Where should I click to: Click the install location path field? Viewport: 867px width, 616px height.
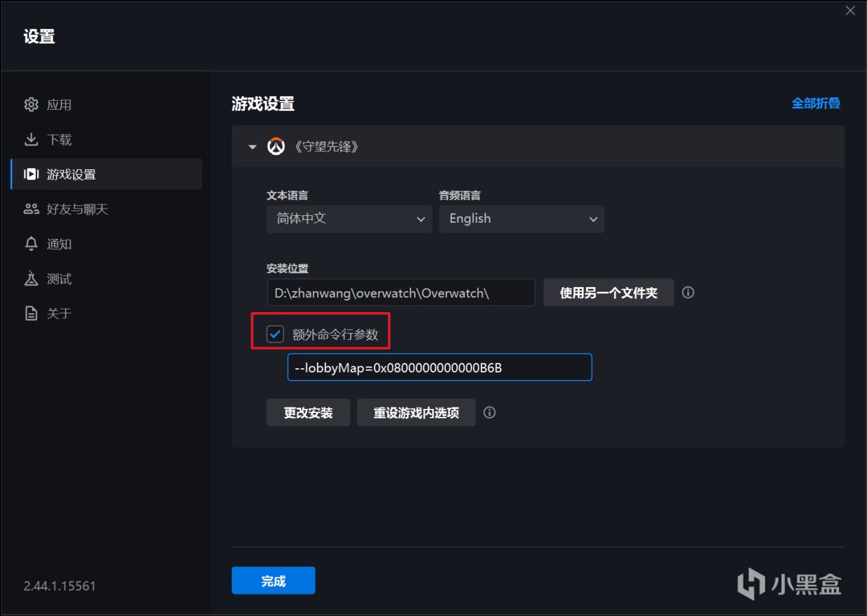coord(401,292)
